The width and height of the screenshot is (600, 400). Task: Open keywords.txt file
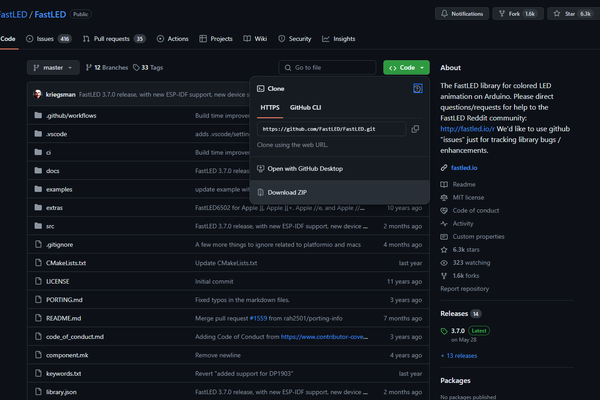point(63,373)
